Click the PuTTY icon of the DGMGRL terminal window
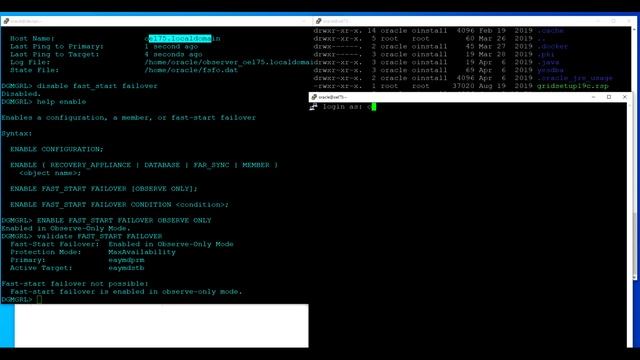Screen dimensions: 640x360 [6, 21]
